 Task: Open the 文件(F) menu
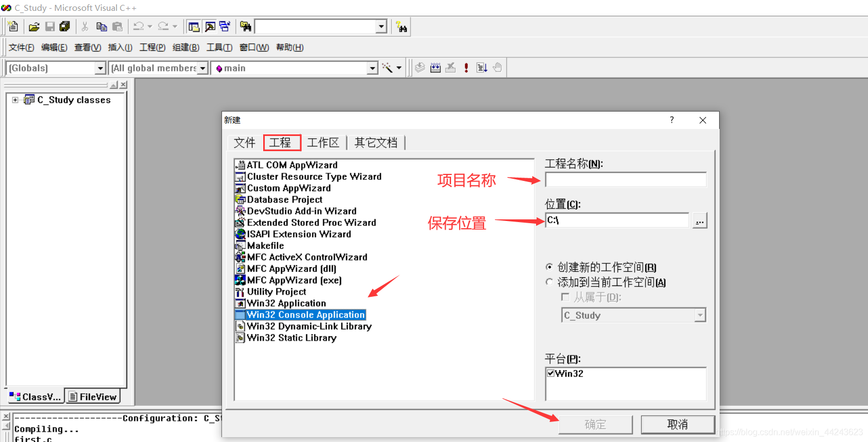(x=21, y=48)
